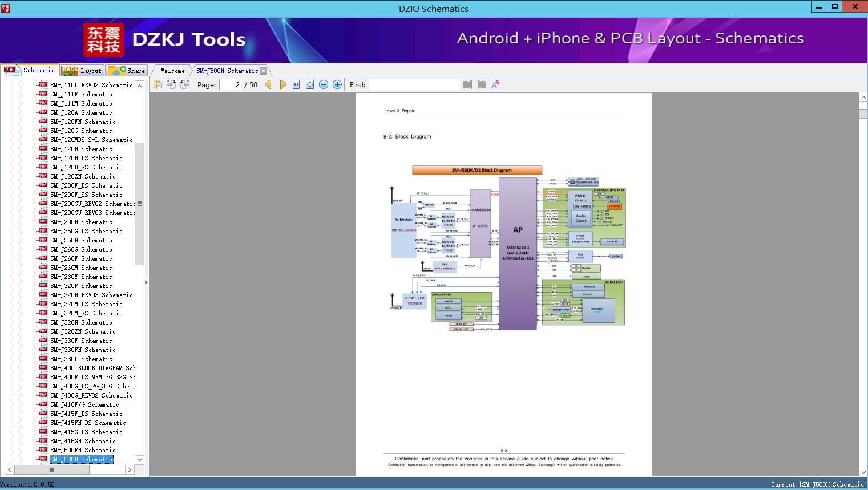
Task: Toggle match case search icon
Action: 495,84
